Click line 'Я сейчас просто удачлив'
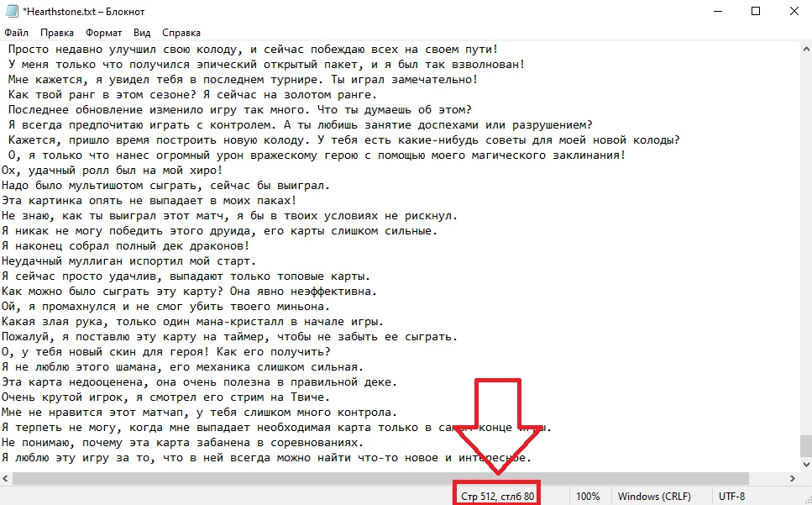 [186, 276]
